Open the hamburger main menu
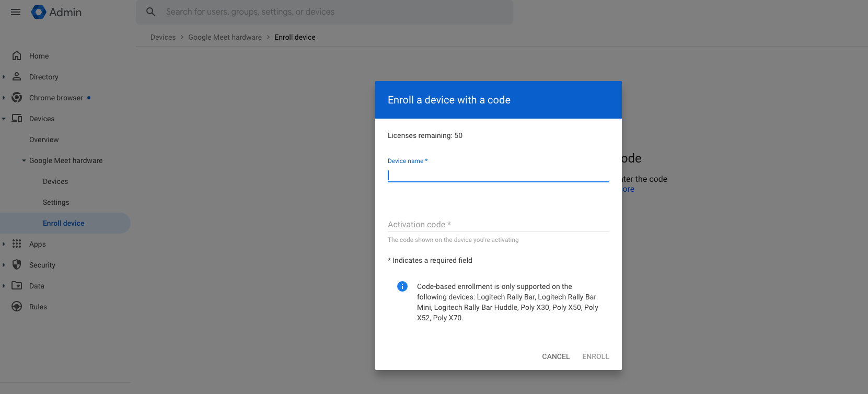The image size is (868, 394). point(16,12)
